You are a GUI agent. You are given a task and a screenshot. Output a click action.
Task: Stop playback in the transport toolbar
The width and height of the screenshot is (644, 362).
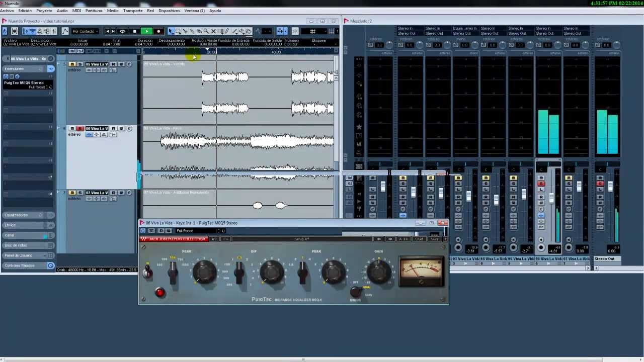click(x=134, y=31)
